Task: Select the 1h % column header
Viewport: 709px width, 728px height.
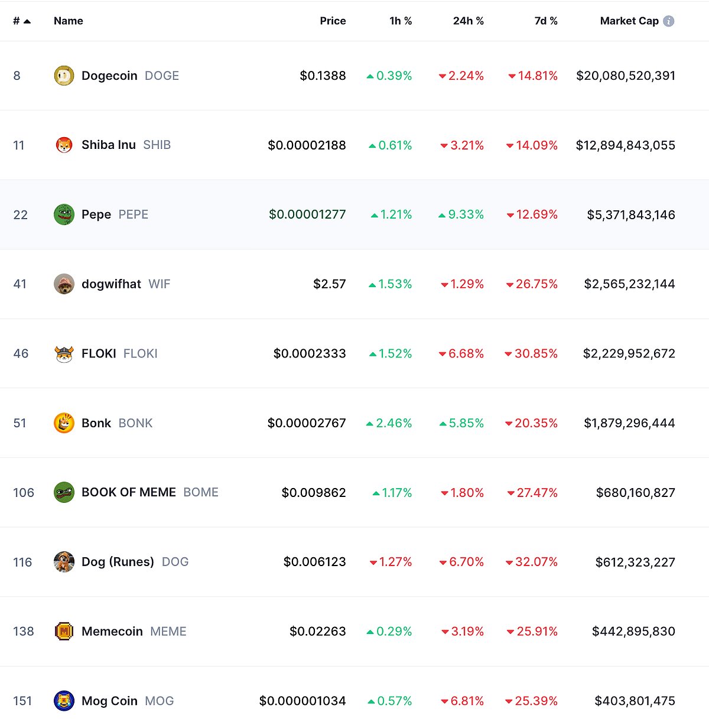Action: 400,21
